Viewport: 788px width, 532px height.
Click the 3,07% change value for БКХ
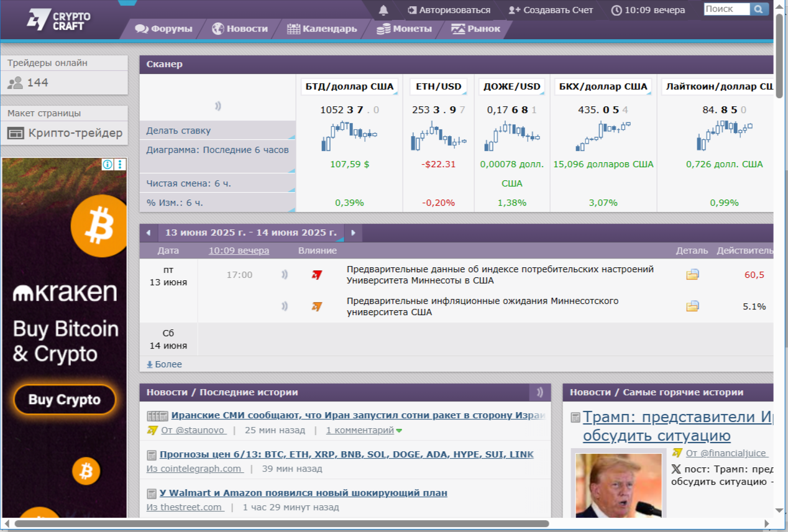[603, 203]
